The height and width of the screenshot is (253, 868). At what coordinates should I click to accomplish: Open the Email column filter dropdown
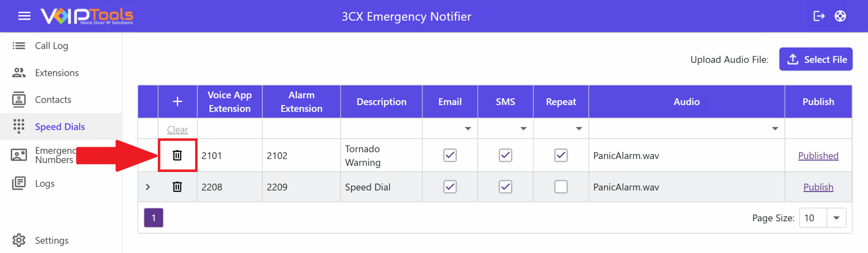(468, 129)
